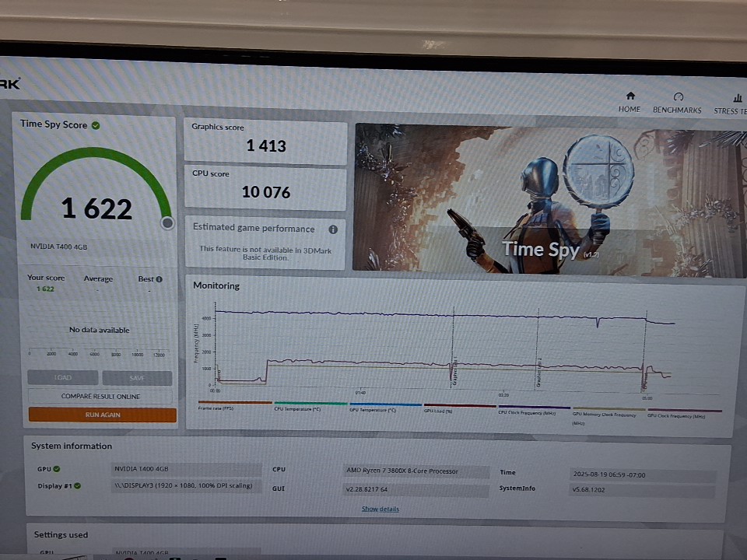Click the Settings used heading
Screen dimensions: 747x560
61,535
